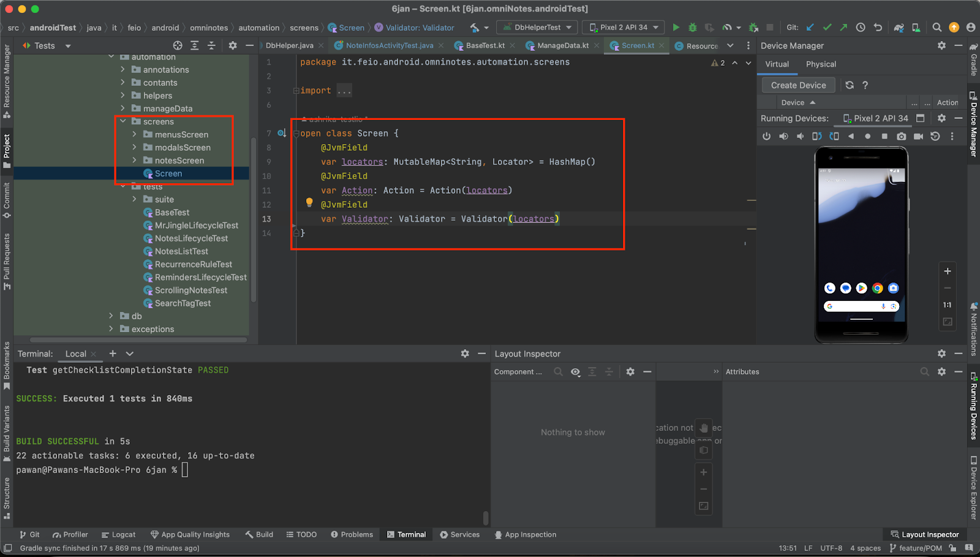Select the Physical tab in Device Manager
Image resolution: width=980 pixels, height=557 pixels.
(x=821, y=64)
